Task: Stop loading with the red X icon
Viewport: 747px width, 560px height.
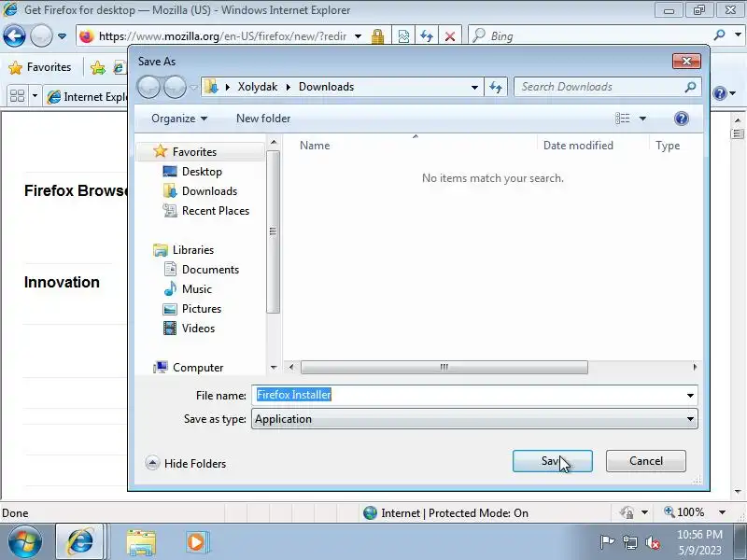Action: coord(449,36)
